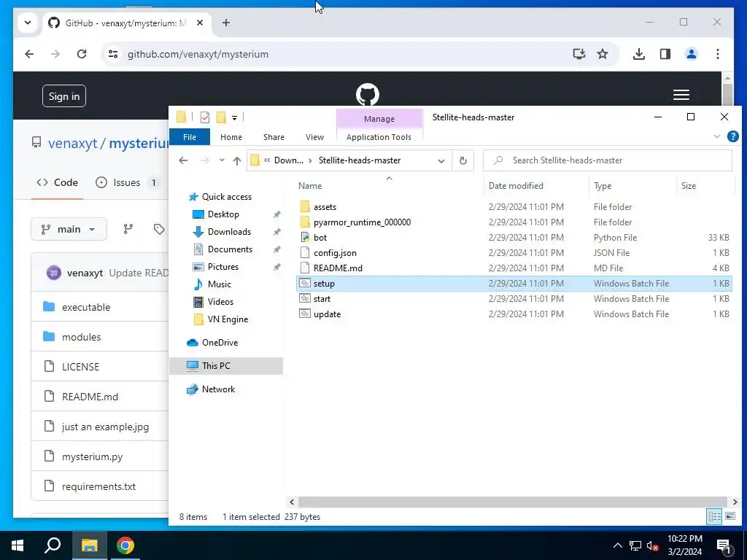This screenshot has width=747, height=560.
Task: Open modules folder in GitHub repo
Action: tap(81, 337)
